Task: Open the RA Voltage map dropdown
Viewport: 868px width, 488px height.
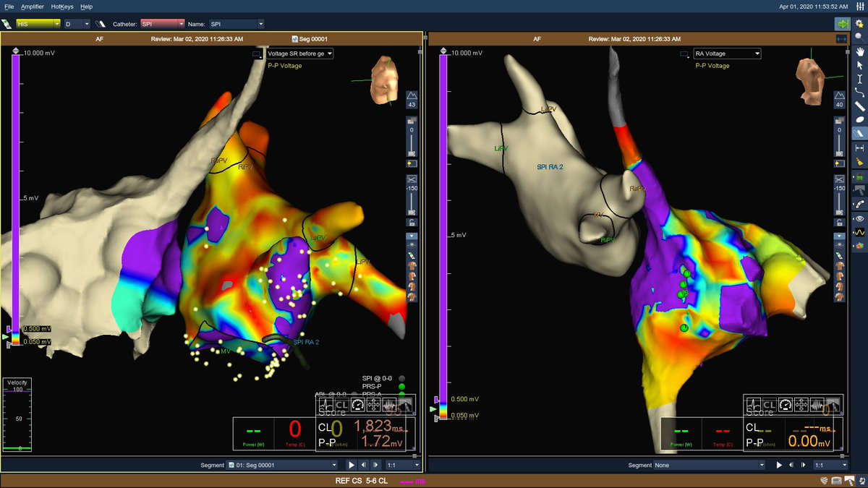Action: (727, 53)
